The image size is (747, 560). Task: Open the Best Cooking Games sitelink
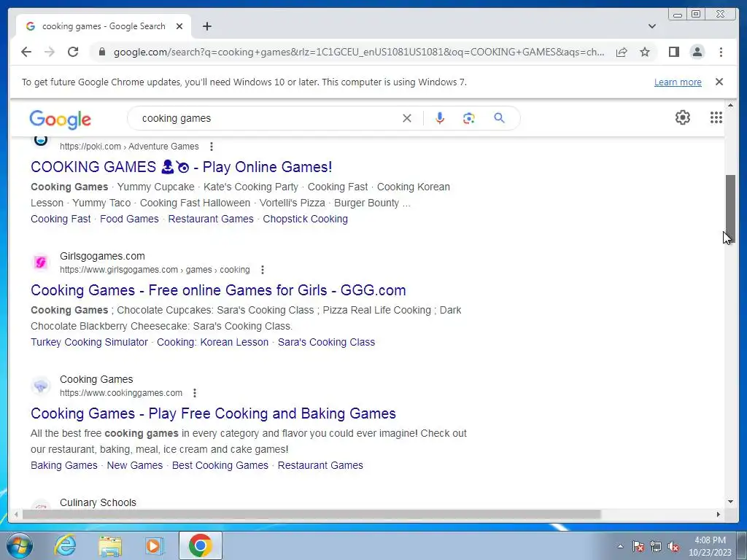tap(220, 465)
